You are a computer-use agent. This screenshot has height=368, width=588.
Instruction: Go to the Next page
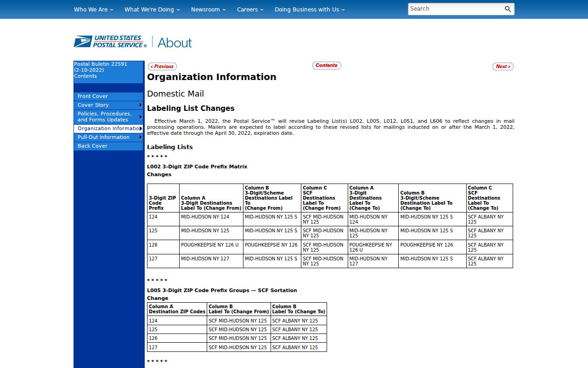coord(503,66)
